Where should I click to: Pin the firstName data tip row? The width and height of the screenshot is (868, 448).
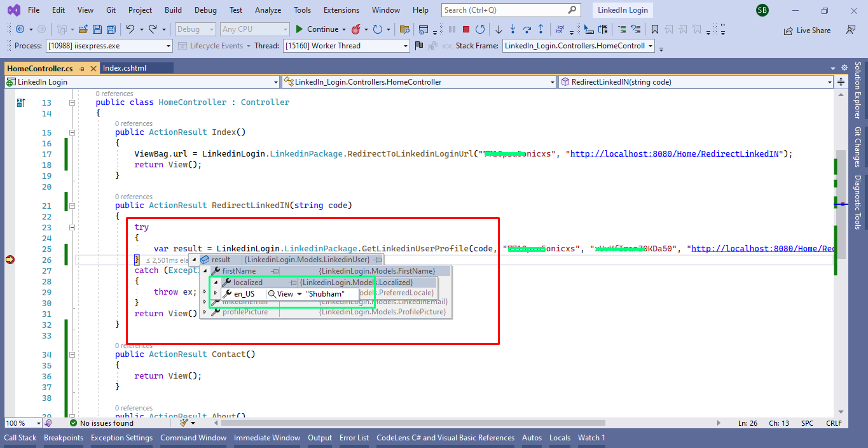[276, 271]
